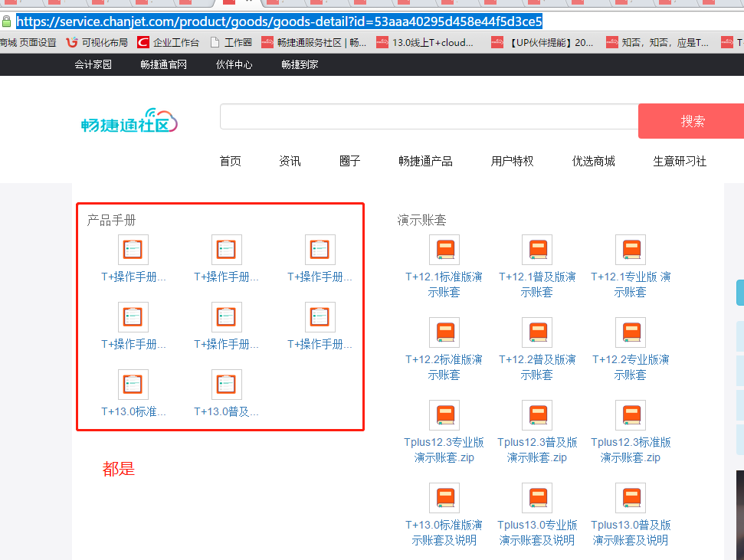Open the 工作圈 bookmark
Image resolution: width=744 pixels, height=560 pixels.
(231, 43)
